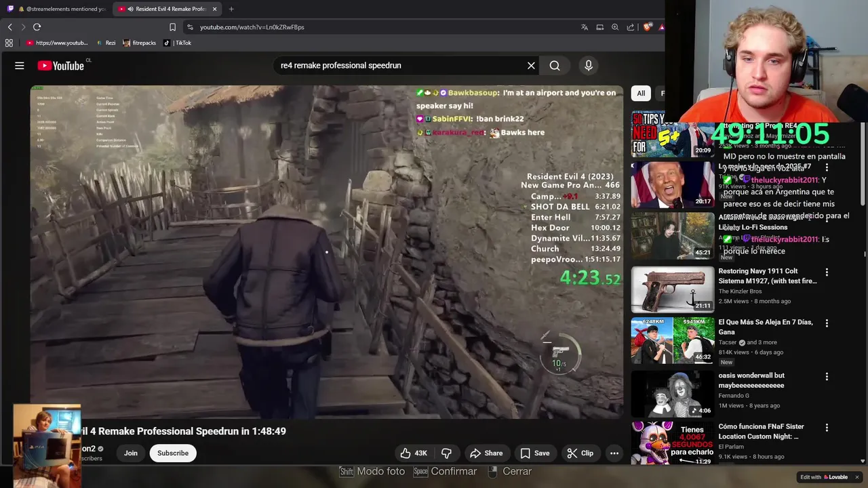Open the FNaF Sister Location 11:29 thumbnail

673,443
